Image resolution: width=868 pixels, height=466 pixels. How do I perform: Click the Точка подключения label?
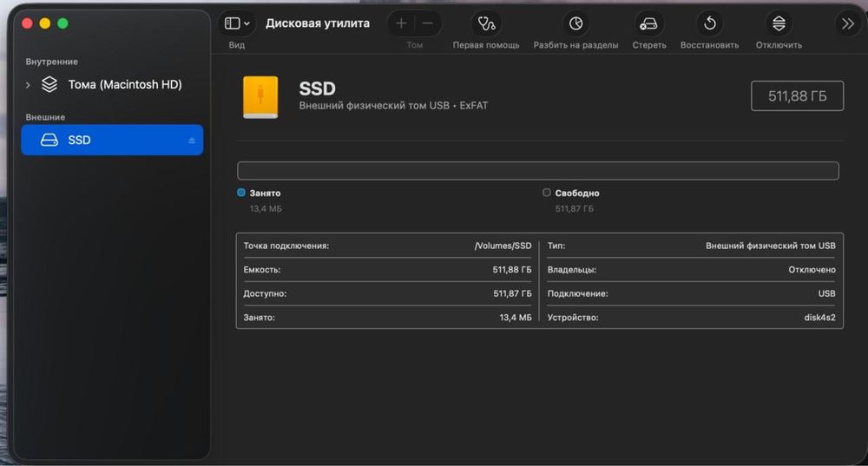pos(286,246)
